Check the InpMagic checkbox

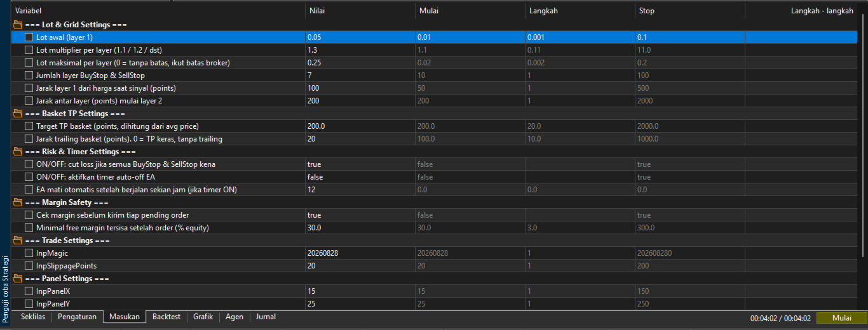tap(29, 253)
